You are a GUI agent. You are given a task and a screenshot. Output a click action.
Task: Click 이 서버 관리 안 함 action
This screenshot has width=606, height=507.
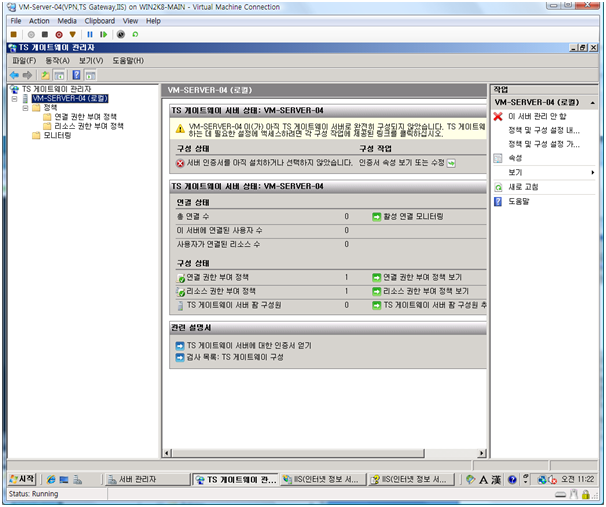click(537, 116)
